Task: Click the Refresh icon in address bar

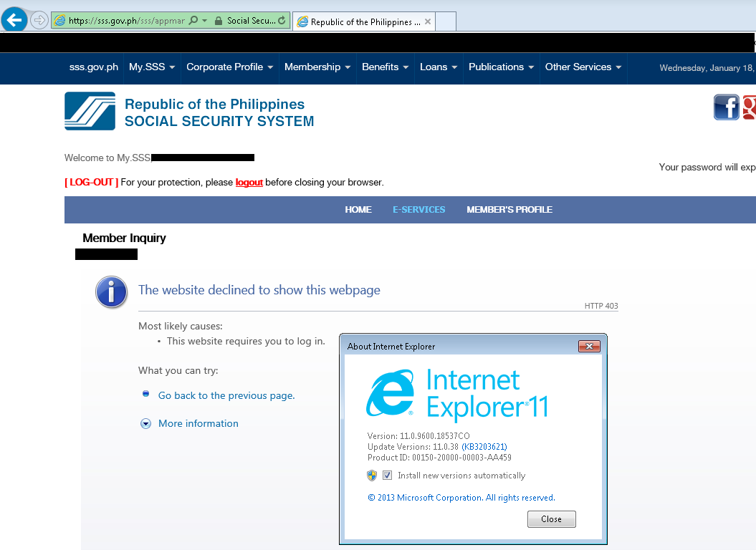Action: point(282,21)
